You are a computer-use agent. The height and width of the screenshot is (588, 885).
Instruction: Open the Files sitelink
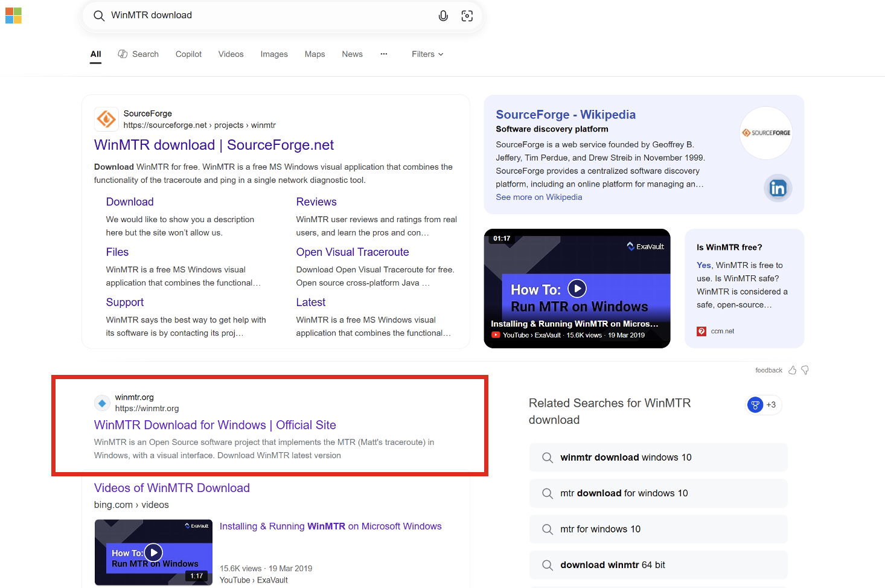tap(117, 252)
